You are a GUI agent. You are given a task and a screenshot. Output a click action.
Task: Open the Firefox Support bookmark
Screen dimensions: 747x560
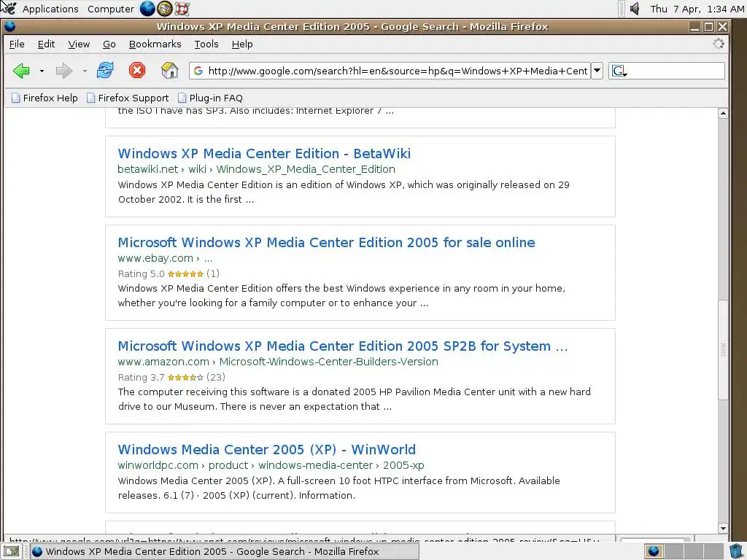pyautogui.click(x=128, y=98)
